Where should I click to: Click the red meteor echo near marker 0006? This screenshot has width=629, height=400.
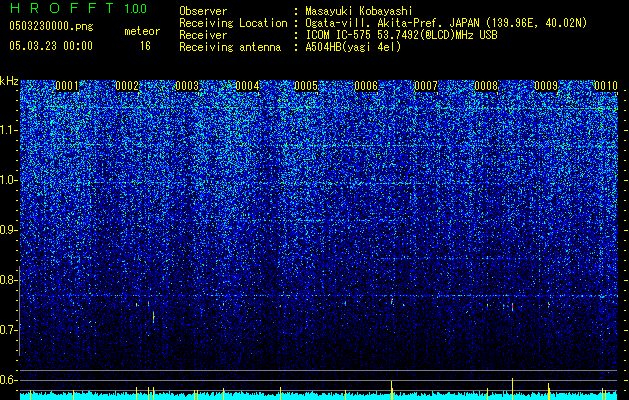pyautogui.click(x=392, y=301)
